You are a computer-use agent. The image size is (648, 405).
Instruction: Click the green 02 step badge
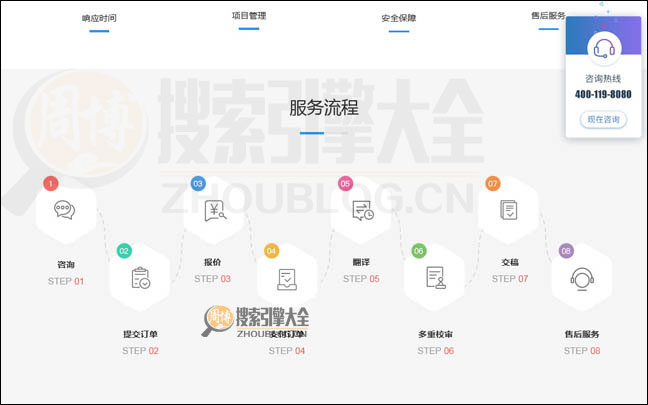click(124, 250)
